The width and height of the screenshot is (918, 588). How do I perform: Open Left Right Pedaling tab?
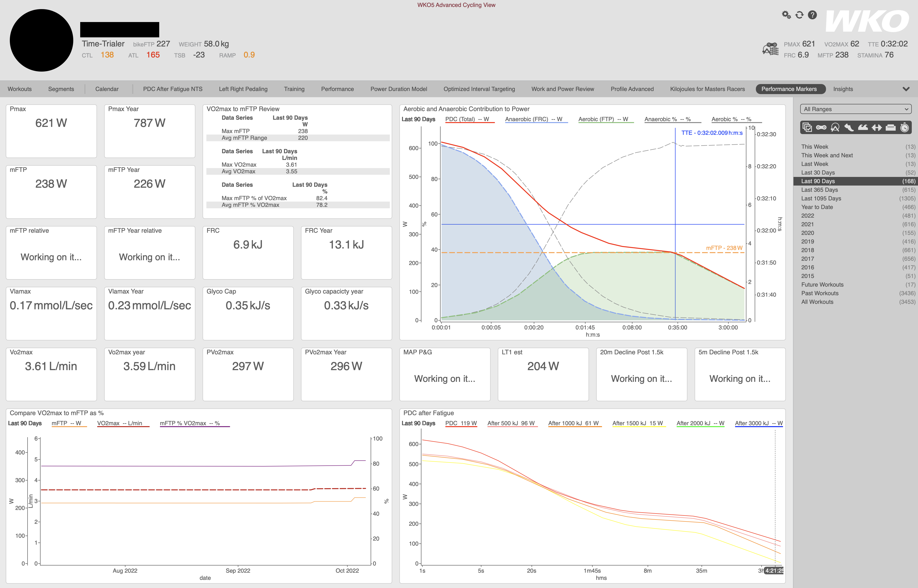243,89
